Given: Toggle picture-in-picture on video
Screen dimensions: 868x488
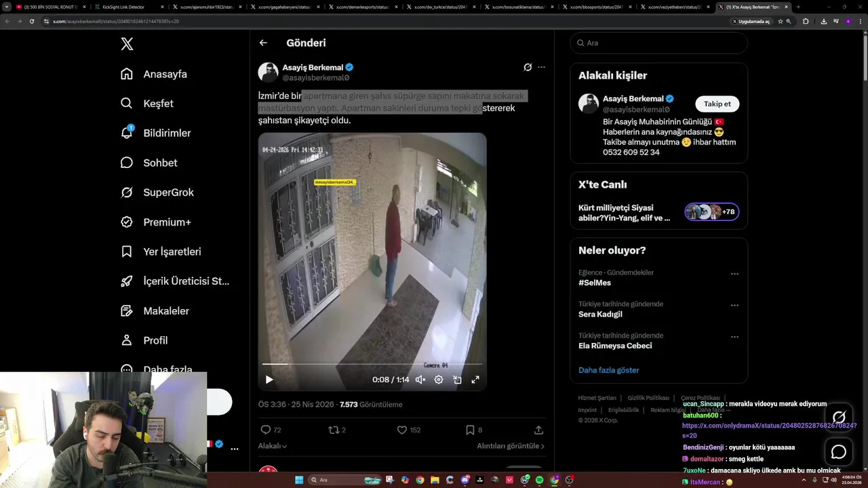Looking at the screenshot, I should point(457,380).
